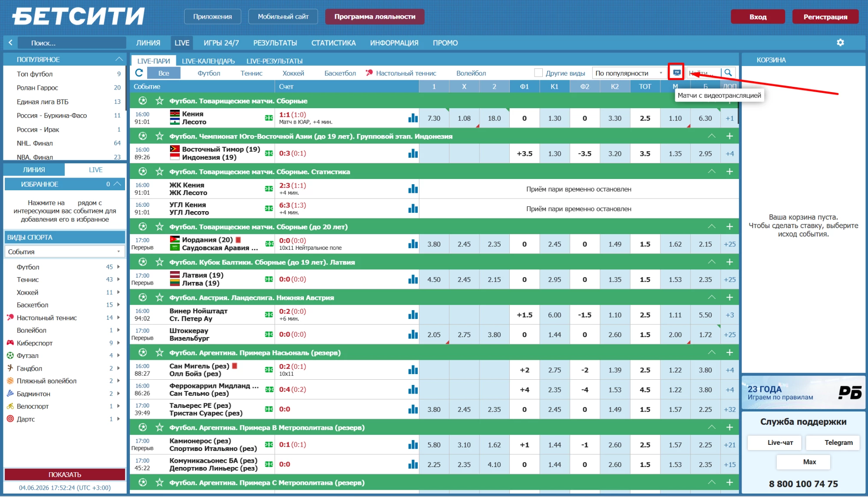Click pitch tracker icon for Латвия (19) match
868x497 pixels.
(x=269, y=279)
